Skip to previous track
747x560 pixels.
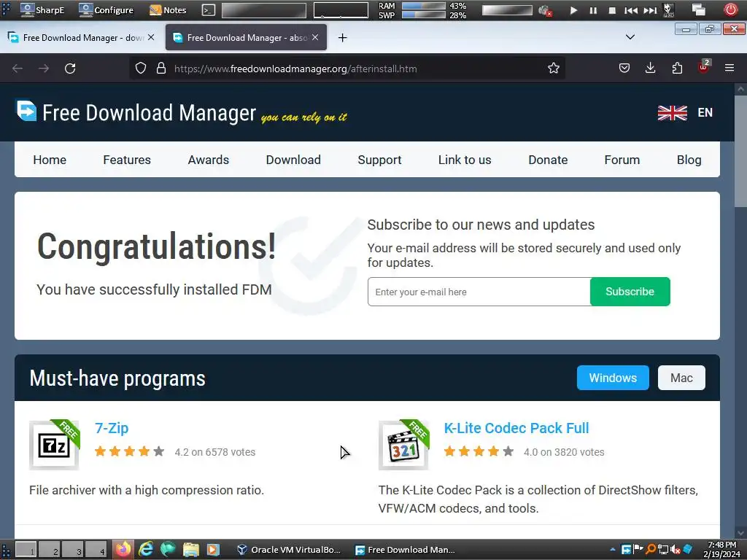coord(631,10)
